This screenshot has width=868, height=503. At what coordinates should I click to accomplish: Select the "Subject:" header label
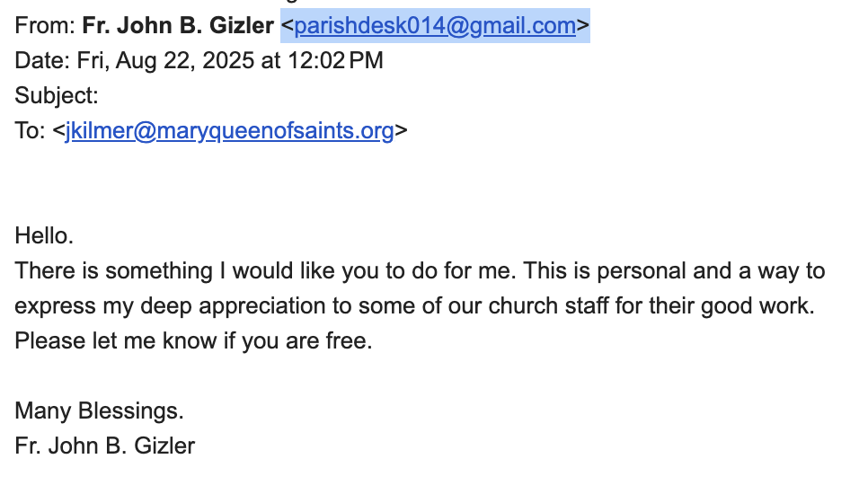click(57, 96)
